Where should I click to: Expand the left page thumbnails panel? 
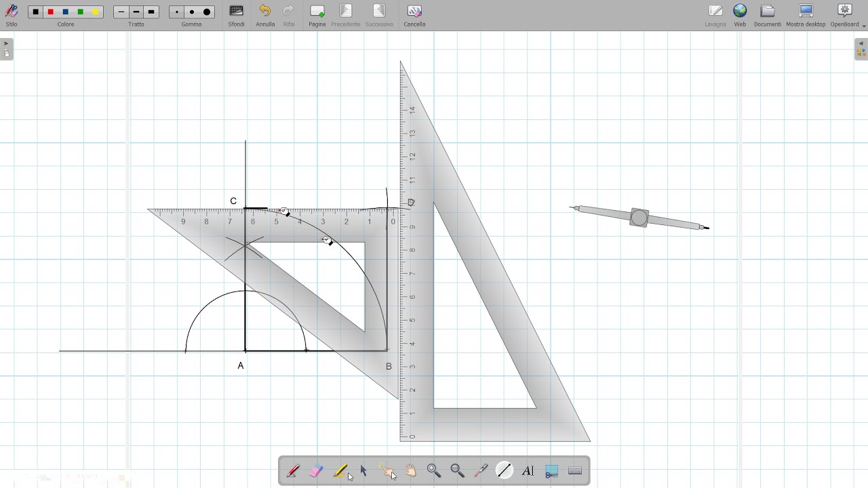pos(7,49)
